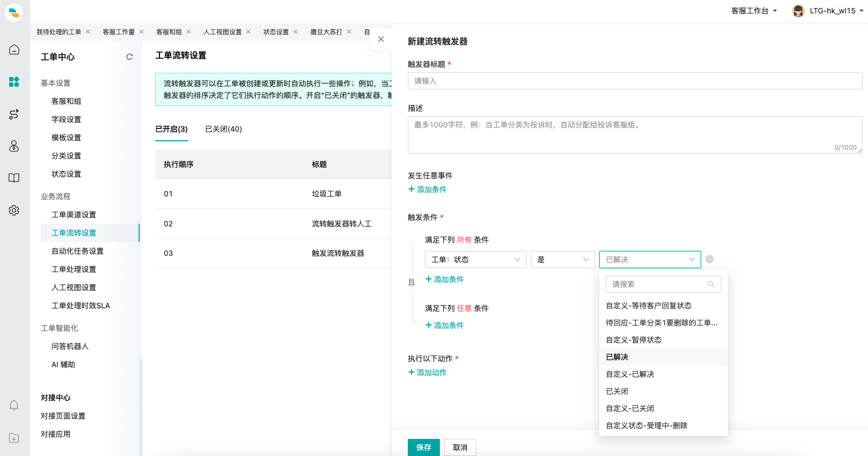Open the LTG-hk_wl15 account menu
The height and width of the screenshot is (456, 868).
[x=836, y=11]
